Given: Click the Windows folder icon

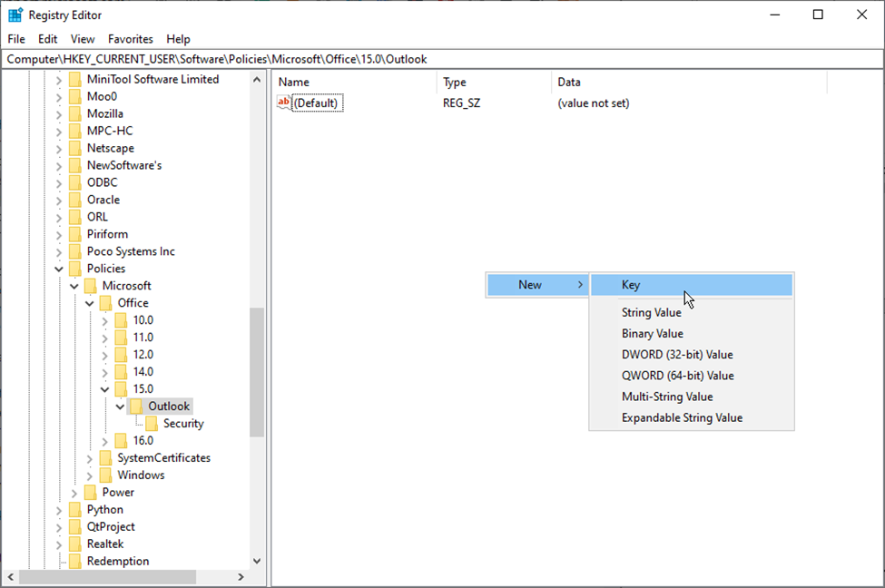Looking at the screenshot, I should coord(105,475).
